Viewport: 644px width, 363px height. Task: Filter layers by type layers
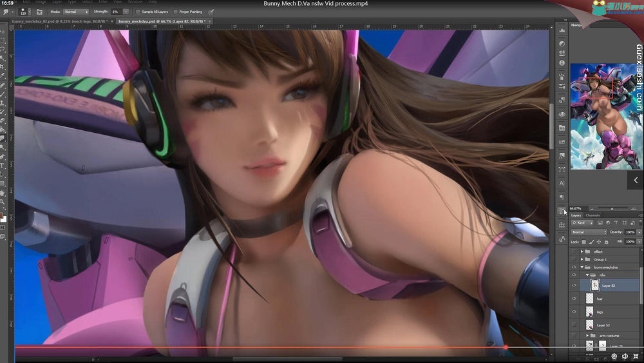(x=616, y=222)
